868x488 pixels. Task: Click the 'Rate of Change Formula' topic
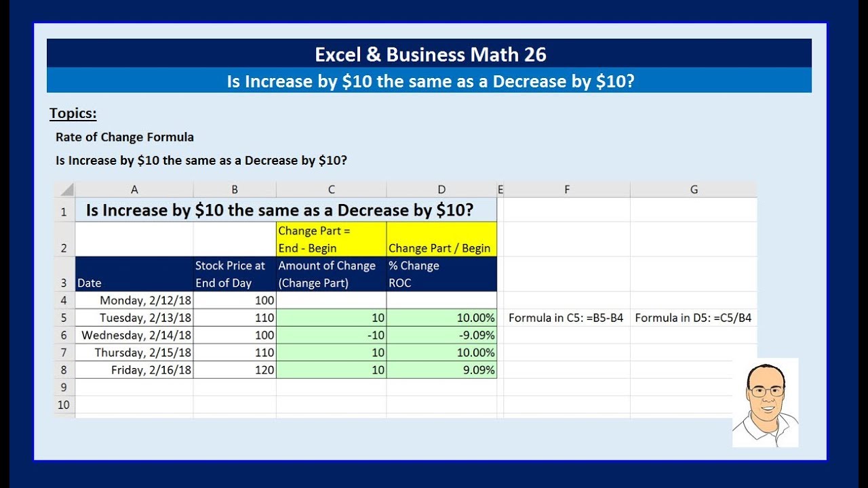point(125,137)
